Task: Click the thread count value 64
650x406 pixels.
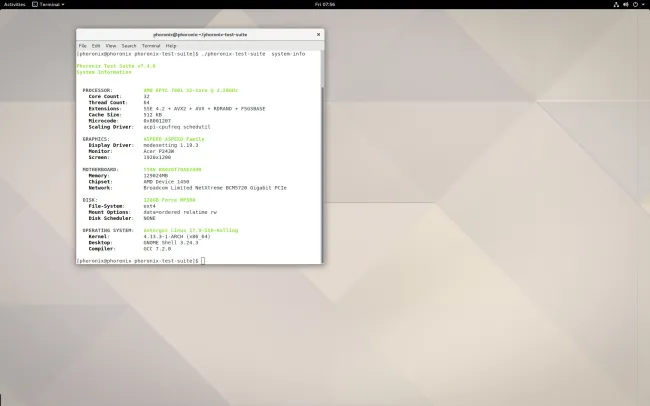Action: (146, 102)
